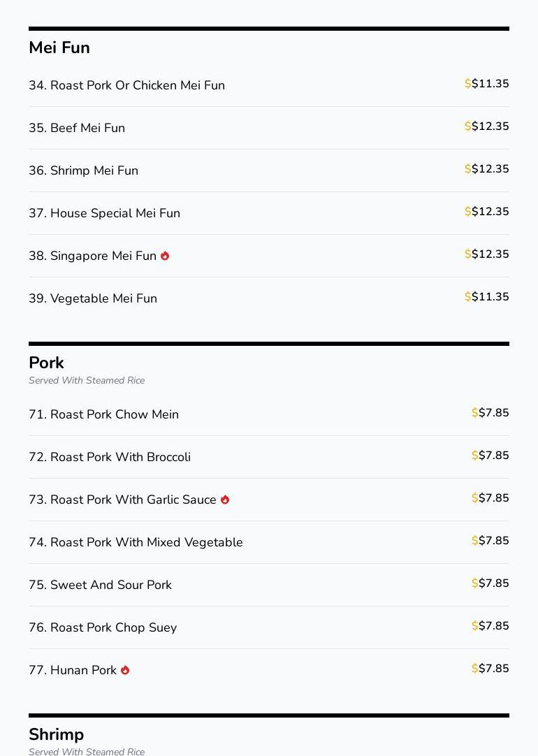Open Roast Pork With Mixed Vegetable

[136, 542]
